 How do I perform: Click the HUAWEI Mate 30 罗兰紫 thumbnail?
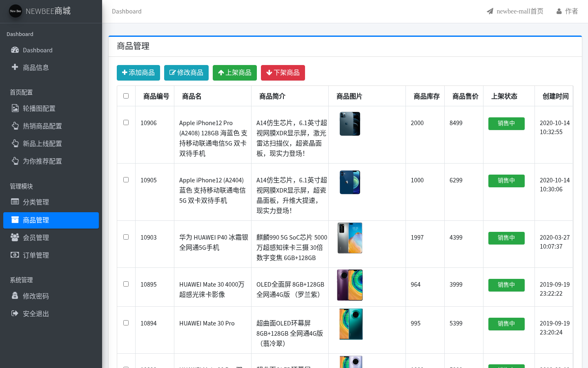[x=350, y=285]
